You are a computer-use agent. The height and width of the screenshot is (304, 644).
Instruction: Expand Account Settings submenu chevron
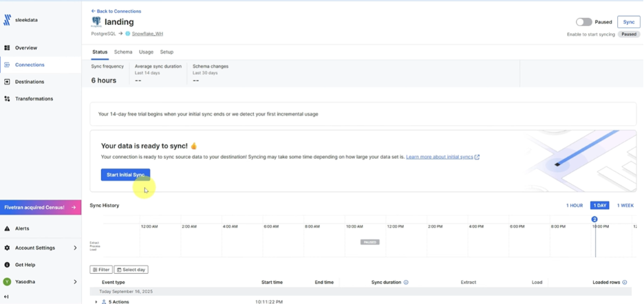[x=75, y=248]
